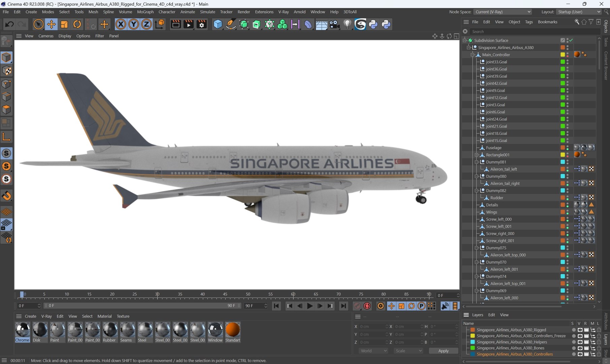Go to start of animation

click(x=276, y=306)
